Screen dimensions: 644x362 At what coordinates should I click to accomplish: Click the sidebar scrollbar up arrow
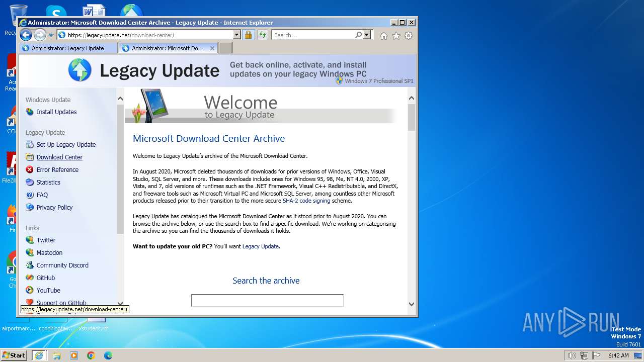(120, 98)
